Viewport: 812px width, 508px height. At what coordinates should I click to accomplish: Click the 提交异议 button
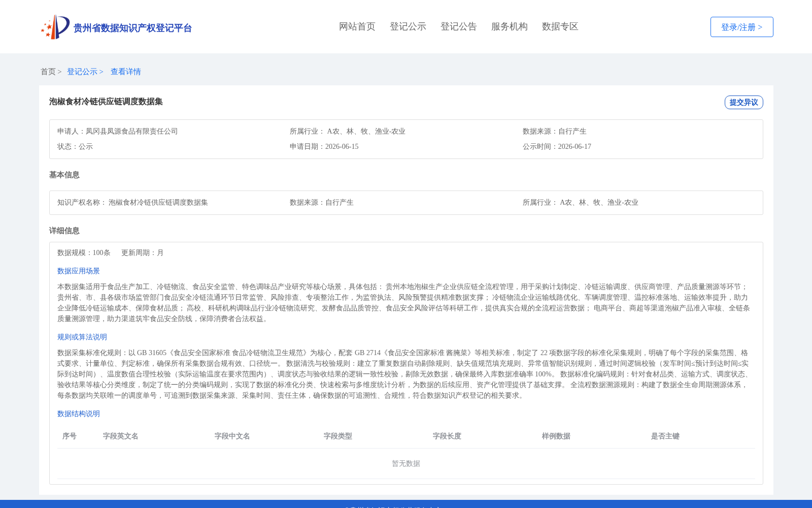(x=743, y=102)
